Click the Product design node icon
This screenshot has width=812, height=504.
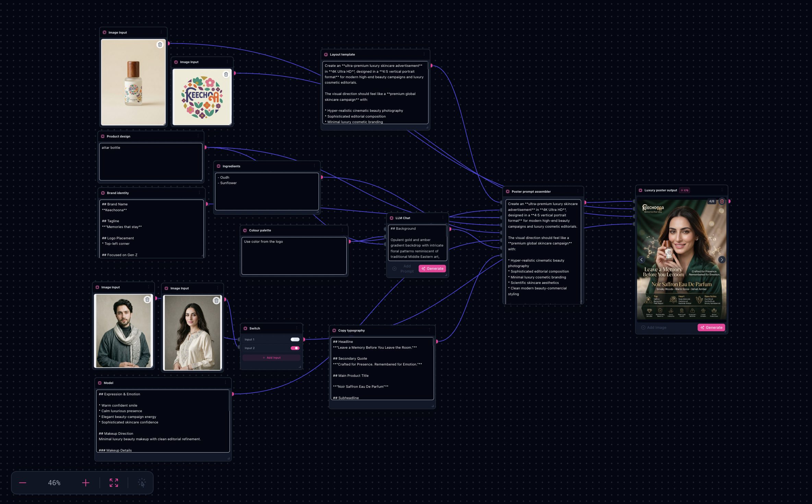[x=103, y=136]
